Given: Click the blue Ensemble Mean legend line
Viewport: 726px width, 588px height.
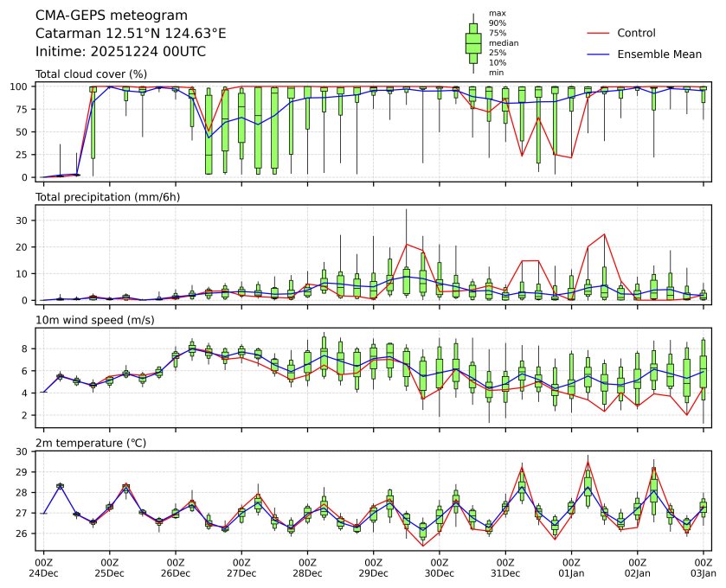Looking at the screenshot, I should pyautogui.click(x=599, y=54).
